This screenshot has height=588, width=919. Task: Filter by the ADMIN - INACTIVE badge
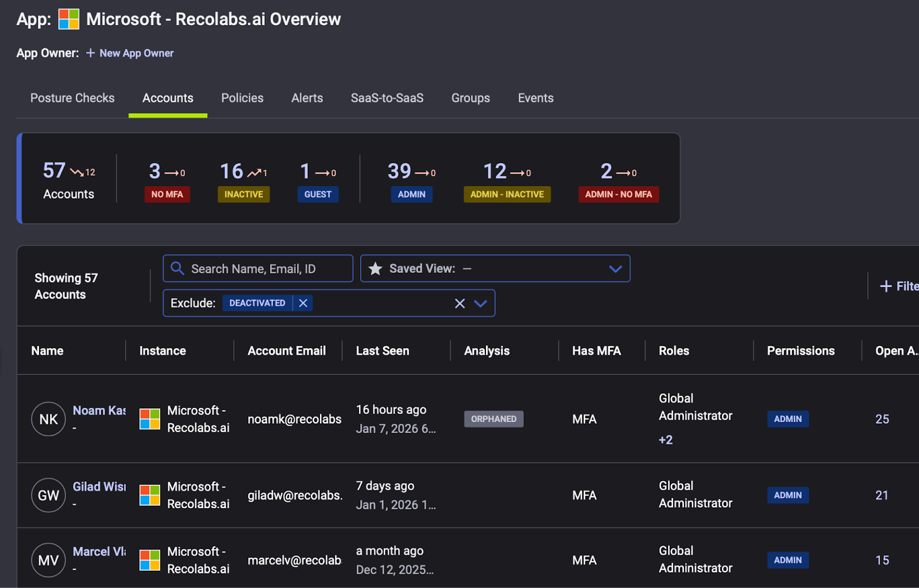pos(507,194)
